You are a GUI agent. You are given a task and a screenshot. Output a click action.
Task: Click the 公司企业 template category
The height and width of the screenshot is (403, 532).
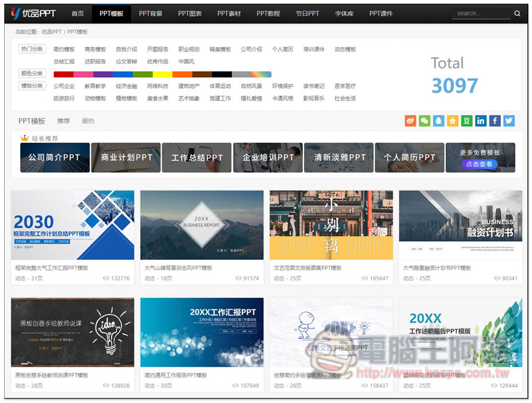(64, 86)
